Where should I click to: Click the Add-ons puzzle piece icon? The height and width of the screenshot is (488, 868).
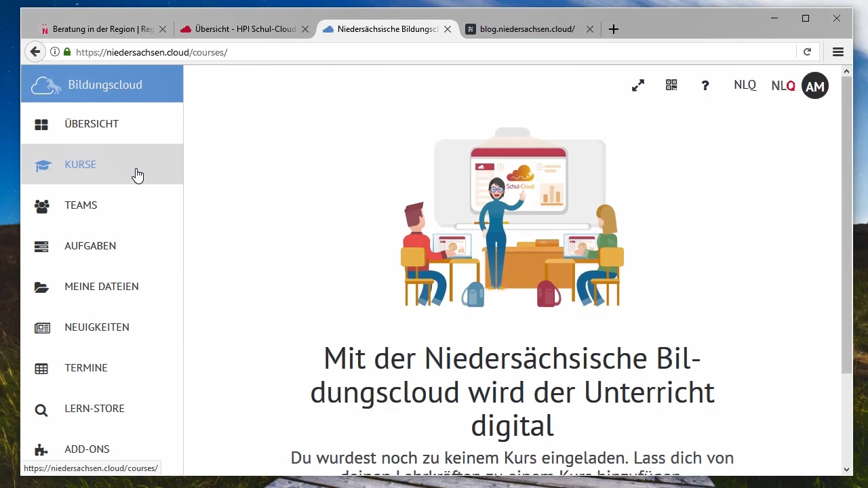pyautogui.click(x=41, y=450)
